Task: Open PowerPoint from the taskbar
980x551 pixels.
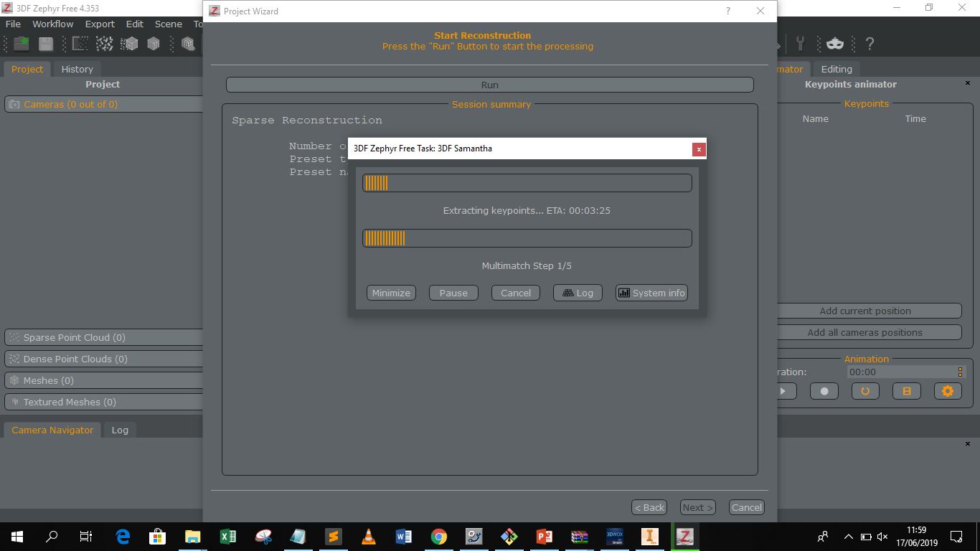Action: tap(545, 536)
